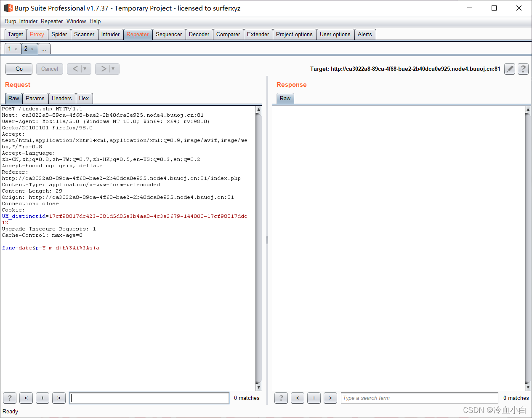Open forward history dropdown arrow
532x418 pixels.
click(x=113, y=69)
